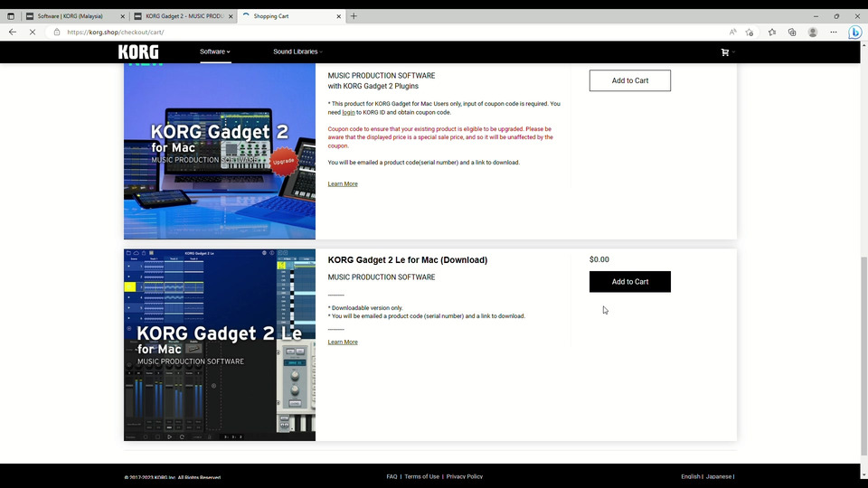
Task: Click the page vertical scrollbar thumb
Action: [x=863, y=356]
